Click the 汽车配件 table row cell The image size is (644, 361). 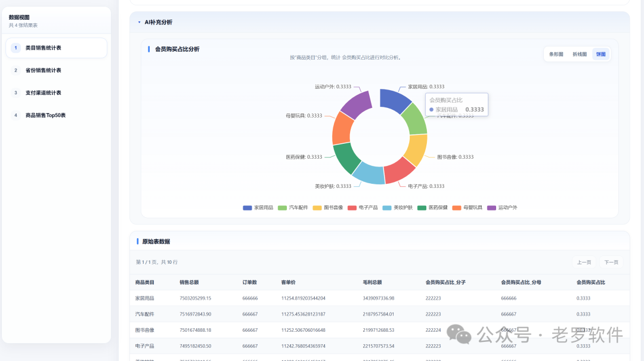coord(144,314)
